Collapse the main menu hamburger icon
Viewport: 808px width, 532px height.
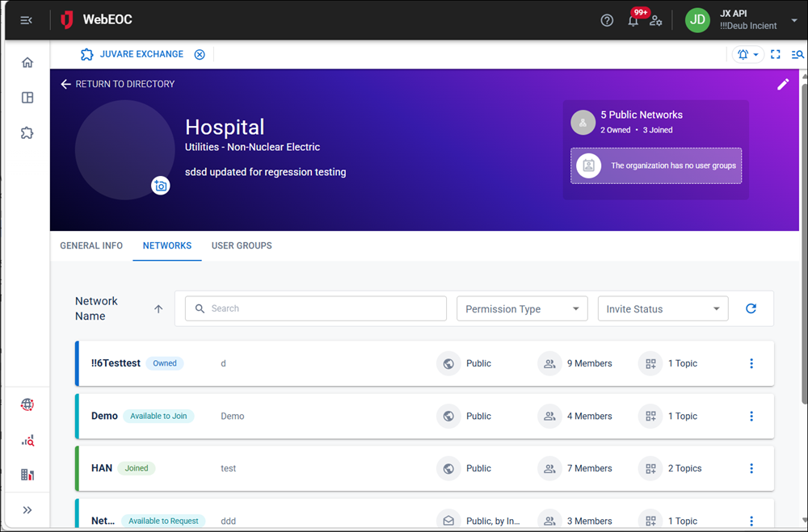point(27,20)
